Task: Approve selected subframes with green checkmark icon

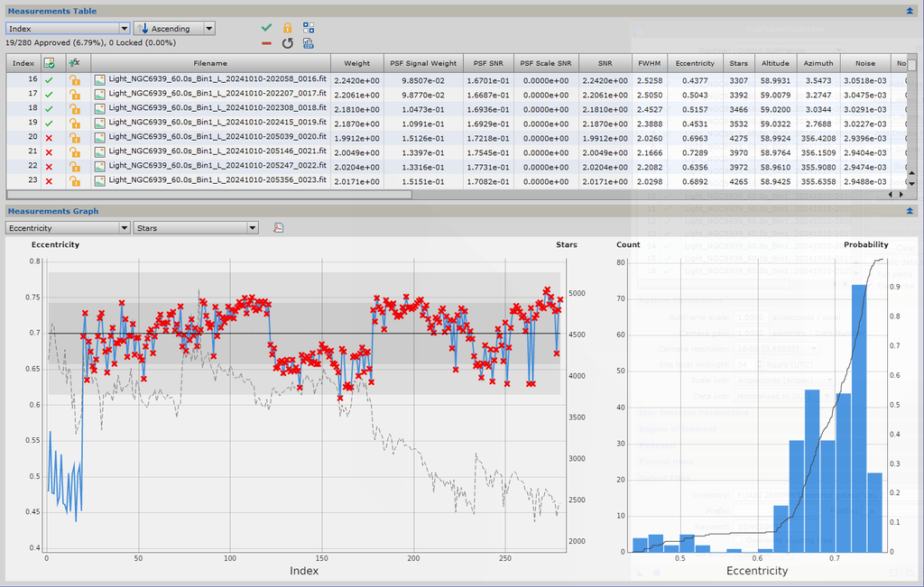Action: point(266,28)
